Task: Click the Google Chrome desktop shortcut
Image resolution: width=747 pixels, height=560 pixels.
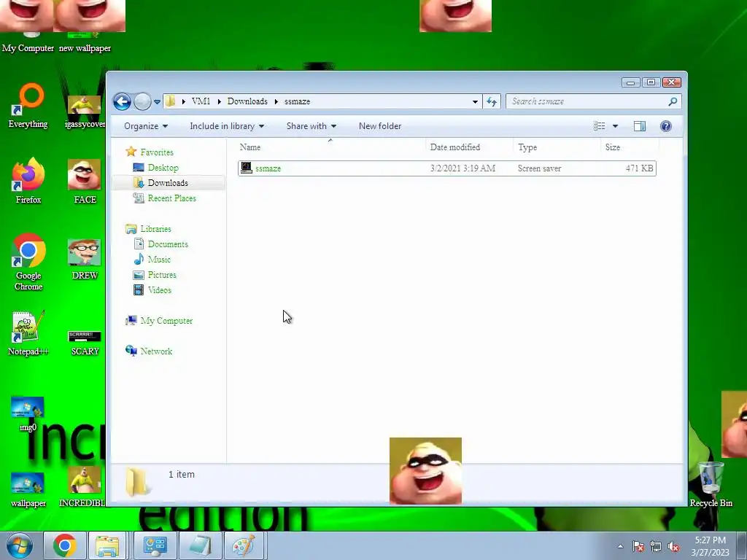Action: click(28, 262)
